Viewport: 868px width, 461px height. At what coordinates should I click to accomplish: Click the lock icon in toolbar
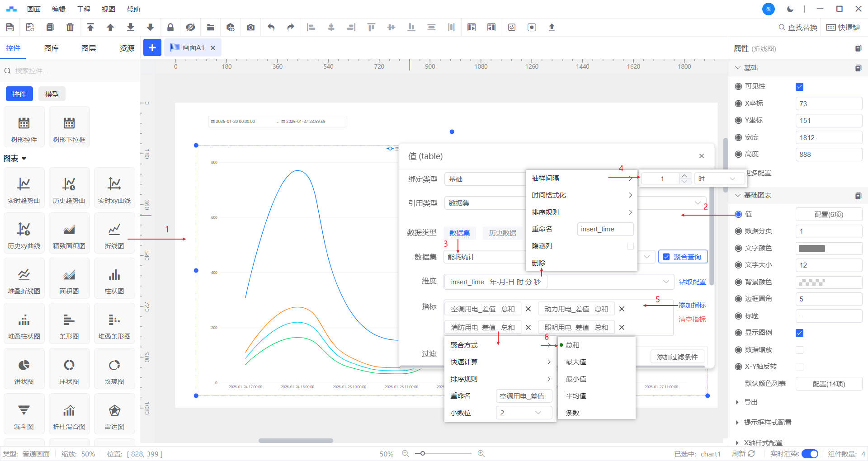170,28
